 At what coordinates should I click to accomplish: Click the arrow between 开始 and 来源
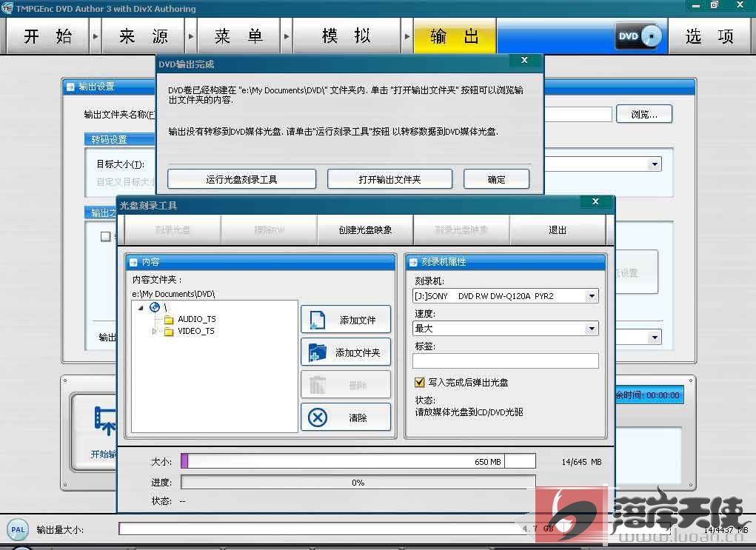coord(96,36)
